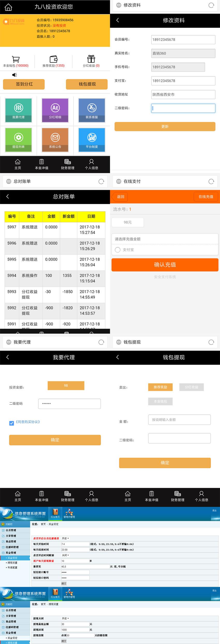Open the 是否开启时间限制 dropdown
The image size is (220, 644).
pos(65,555)
